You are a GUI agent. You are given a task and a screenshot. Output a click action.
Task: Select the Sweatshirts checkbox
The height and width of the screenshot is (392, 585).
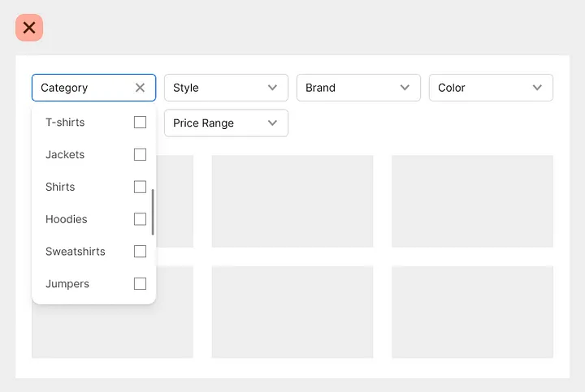pyautogui.click(x=140, y=251)
